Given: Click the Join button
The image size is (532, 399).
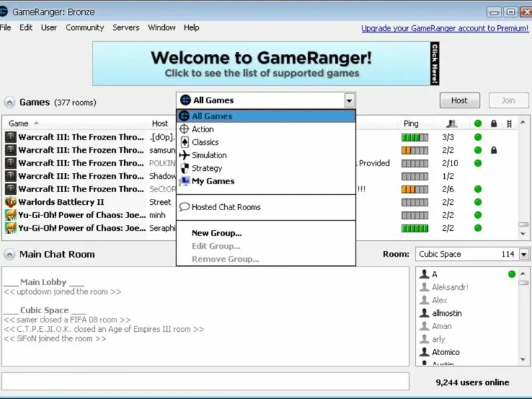Looking at the screenshot, I should coord(508,100).
